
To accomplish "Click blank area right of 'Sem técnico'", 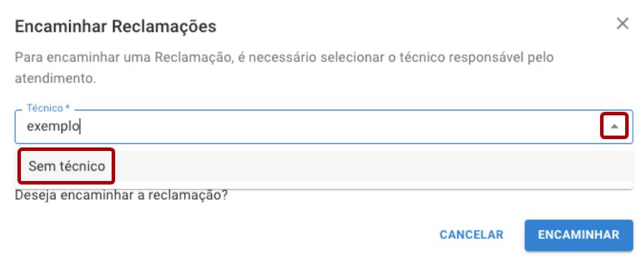I will coord(370,166).
